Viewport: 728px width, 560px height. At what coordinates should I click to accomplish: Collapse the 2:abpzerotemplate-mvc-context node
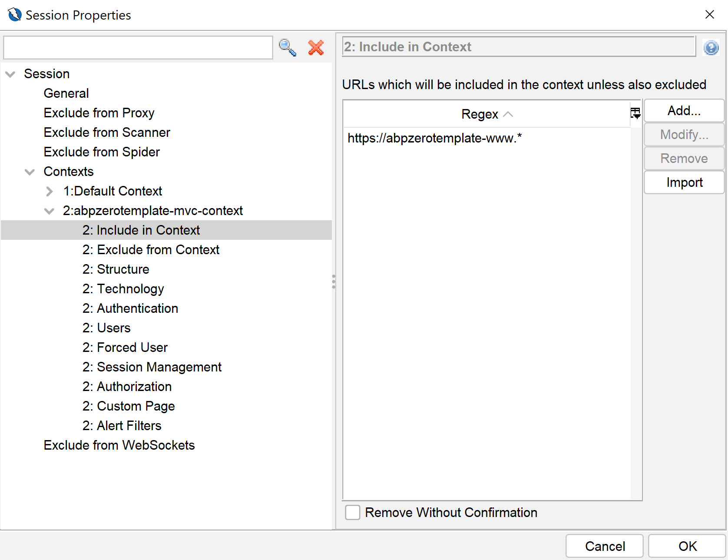pos(49,211)
